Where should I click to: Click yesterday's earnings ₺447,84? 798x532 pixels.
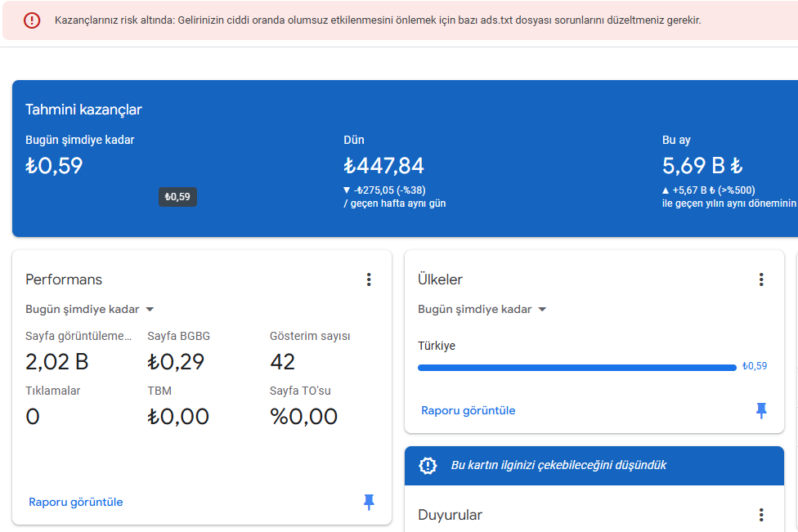(x=383, y=166)
